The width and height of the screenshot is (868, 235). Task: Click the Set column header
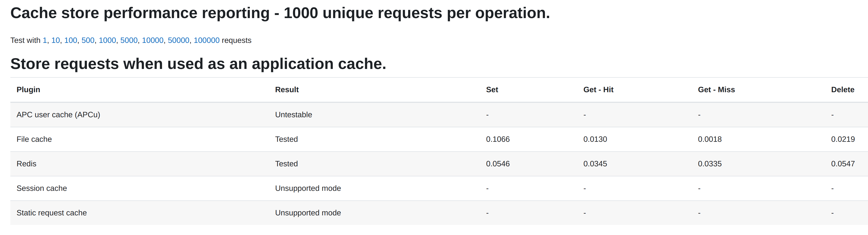pos(492,90)
